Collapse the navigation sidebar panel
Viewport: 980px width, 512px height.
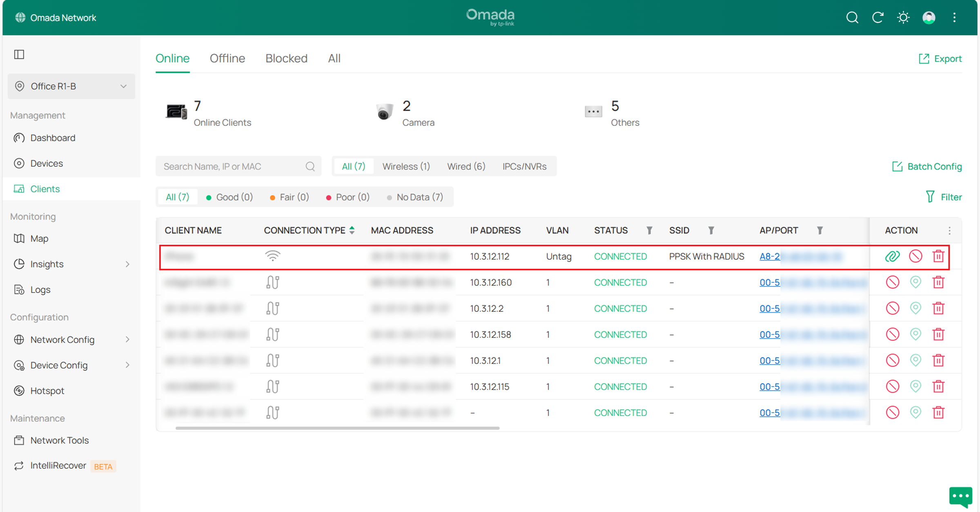click(x=19, y=54)
